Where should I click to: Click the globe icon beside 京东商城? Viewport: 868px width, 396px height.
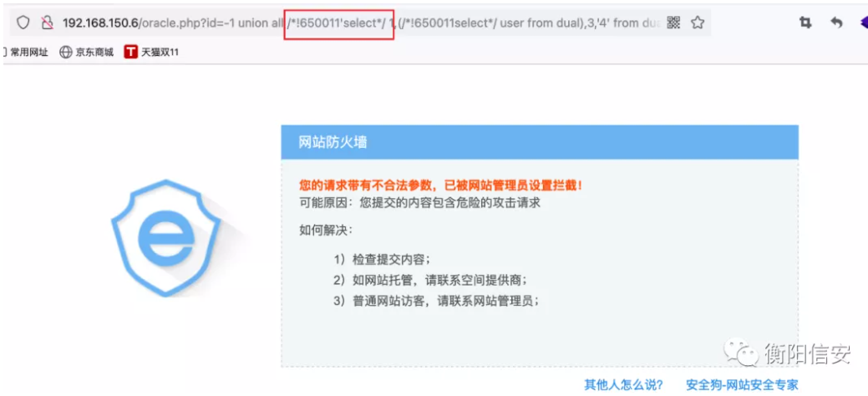[x=66, y=53]
